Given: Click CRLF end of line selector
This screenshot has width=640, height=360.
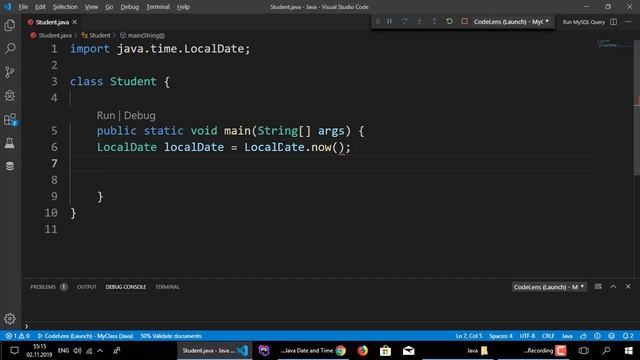Looking at the screenshot, I should [548, 336].
